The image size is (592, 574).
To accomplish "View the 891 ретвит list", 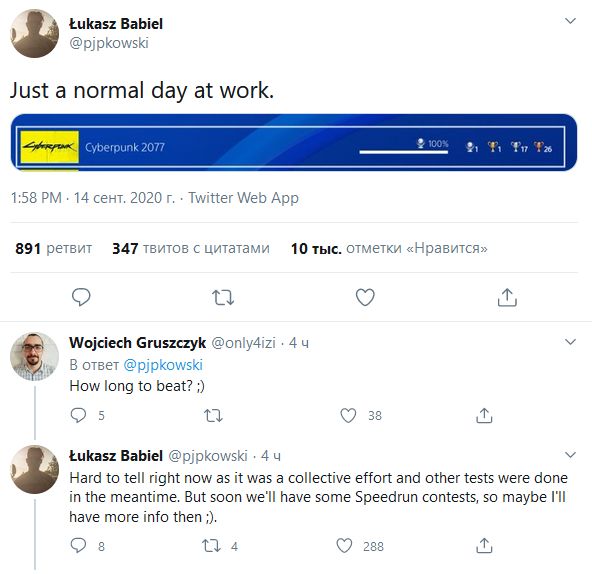I will pos(54,248).
